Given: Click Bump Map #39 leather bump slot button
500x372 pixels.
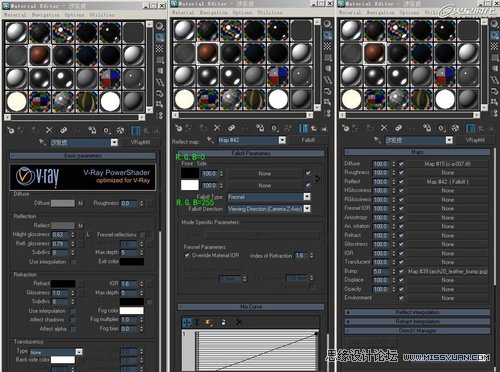Looking at the screenshot, I should tap(448, 271).
